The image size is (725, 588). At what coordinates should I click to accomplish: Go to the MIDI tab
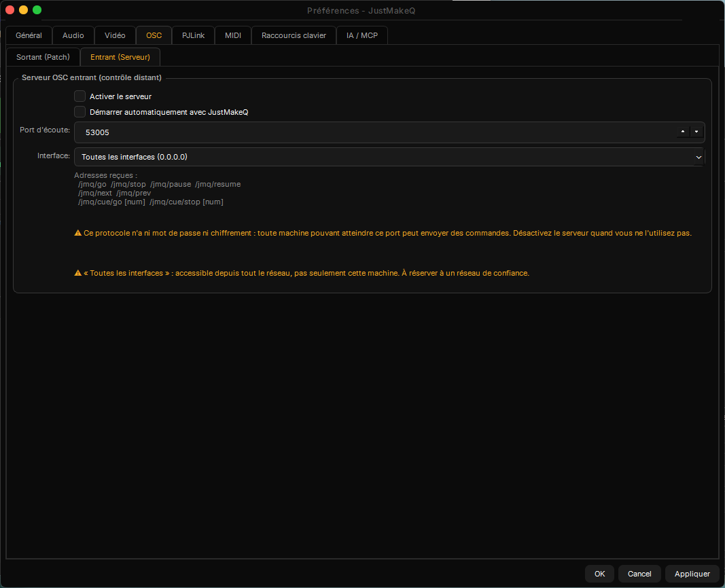pyautogui.click(x=233, y=35)
